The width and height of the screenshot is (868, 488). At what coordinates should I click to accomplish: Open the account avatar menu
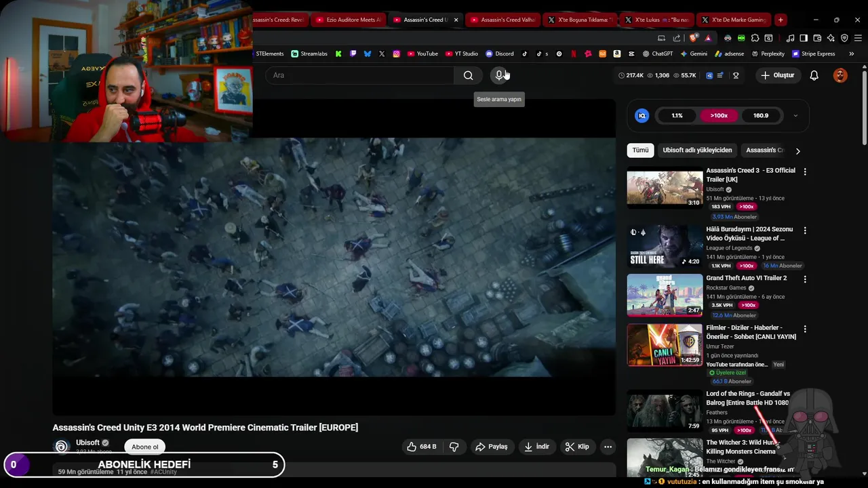click(x=840, y=75)
